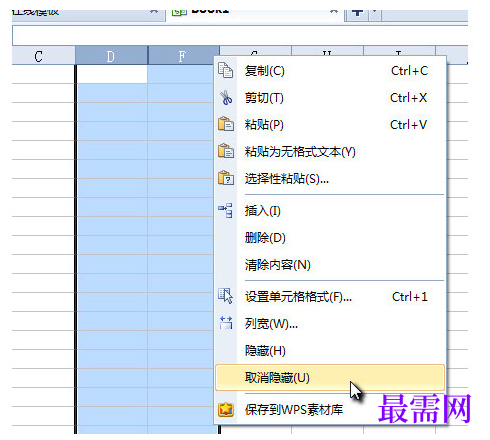
Task: Choose 粘贴(P) from the context menu
Action: tap(329, 125)
